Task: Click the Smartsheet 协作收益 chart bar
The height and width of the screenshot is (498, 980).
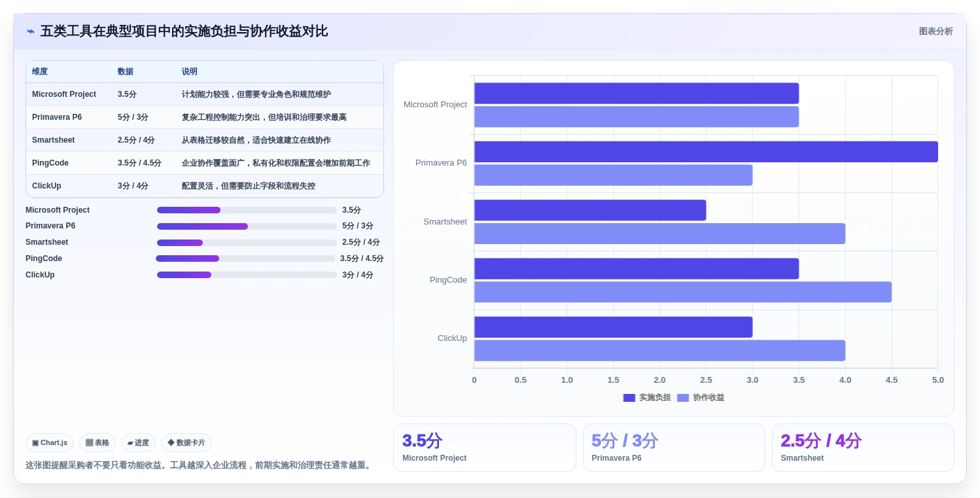Action: click(659, 234)
